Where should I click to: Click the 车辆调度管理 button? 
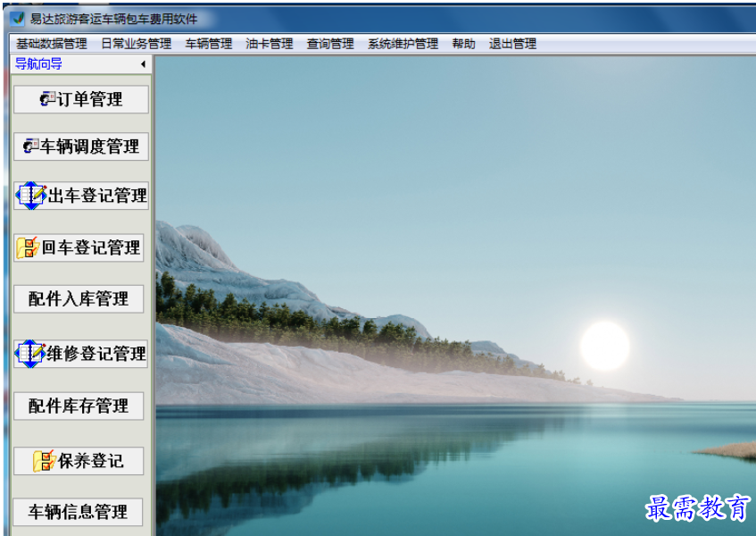[x=81, y=147]
